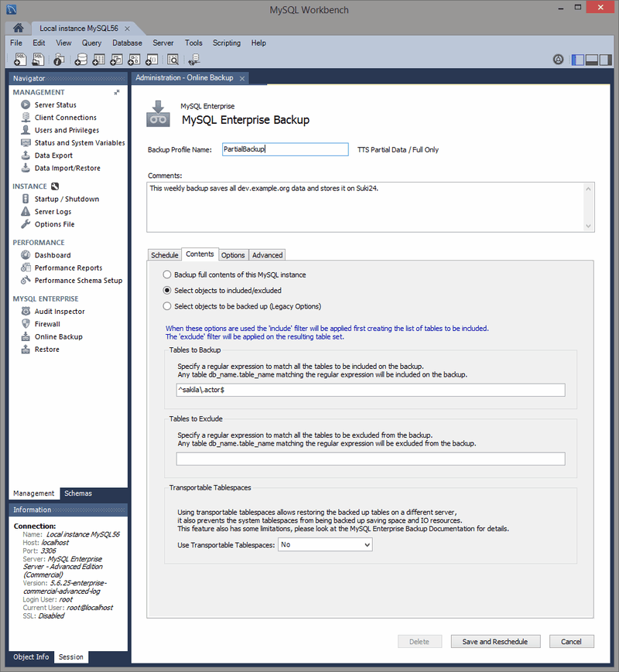Click the Delete button
Image resolution: width=619 pixels, height=672 pixels.
click(x=419, y=641)
